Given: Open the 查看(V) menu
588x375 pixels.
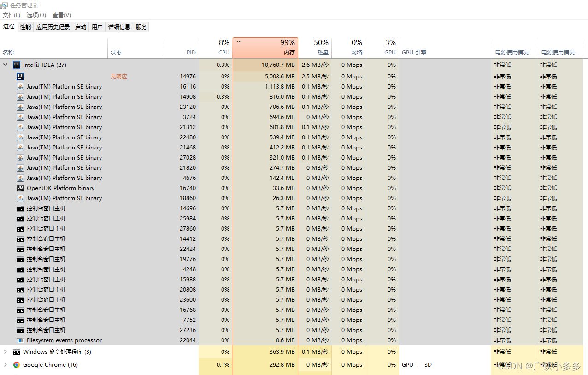Looking at the screenshot, I should [62, 15].
